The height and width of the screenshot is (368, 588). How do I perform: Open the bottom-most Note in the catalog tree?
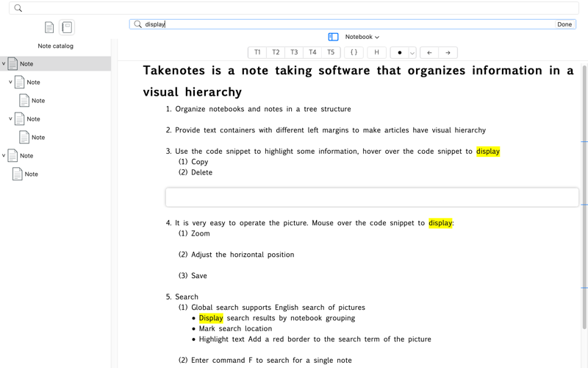[25, 174]
